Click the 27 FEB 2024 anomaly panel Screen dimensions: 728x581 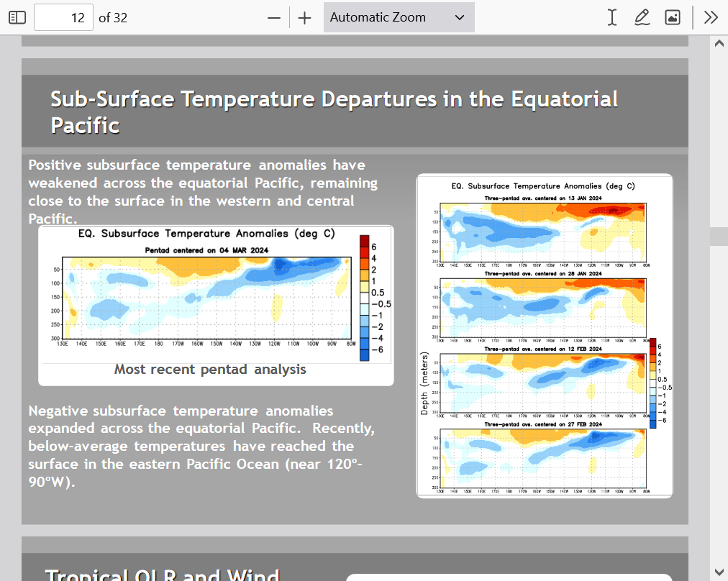coord(542,459)
